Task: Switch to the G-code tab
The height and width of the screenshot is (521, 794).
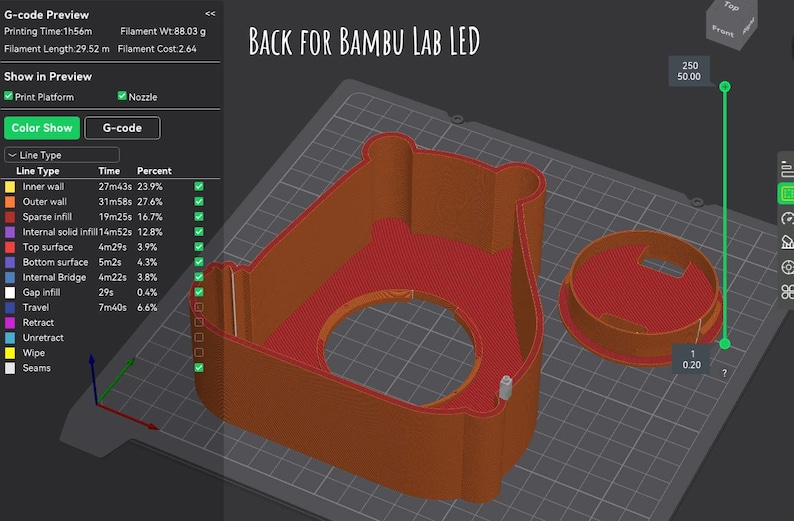Action: point(123,128)
